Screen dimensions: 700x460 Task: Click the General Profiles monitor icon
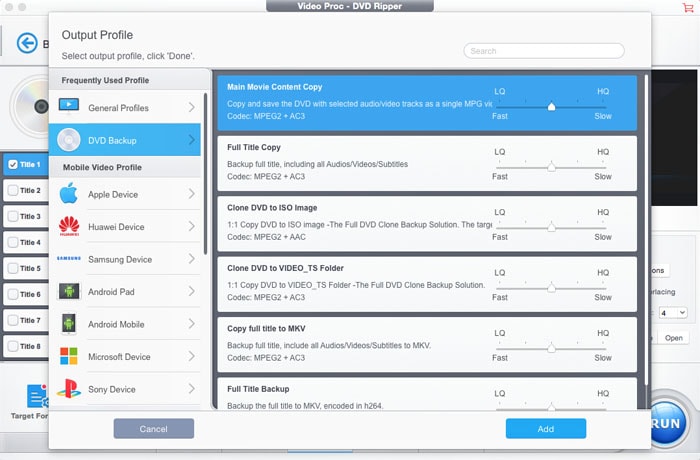tap(69, 106)
